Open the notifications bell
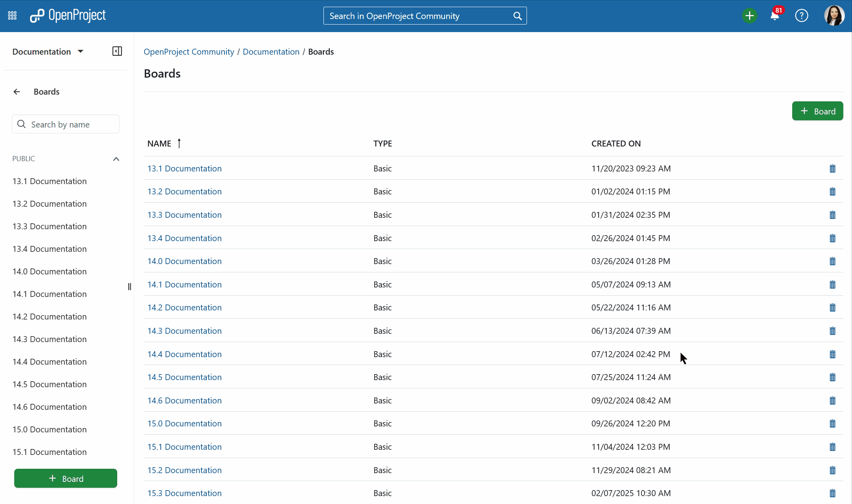The width and height of the screenshot is (852, 504). tap(775, 16)
